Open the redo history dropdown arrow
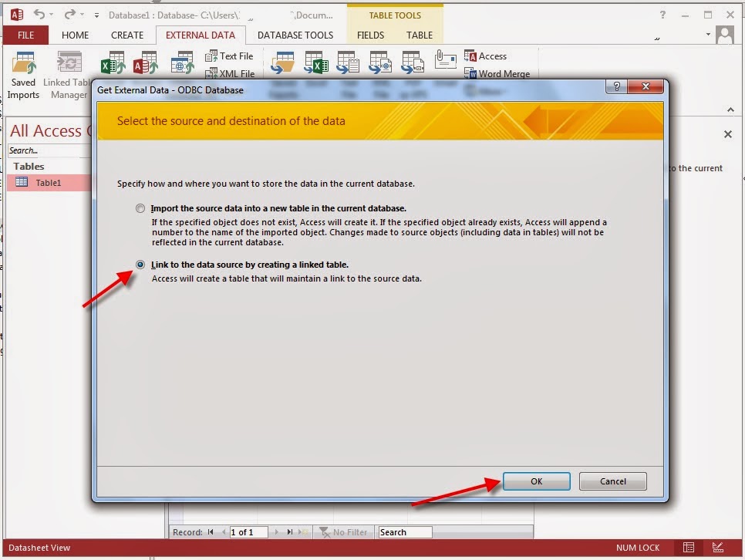745x560 pixels. click(82, 15)
